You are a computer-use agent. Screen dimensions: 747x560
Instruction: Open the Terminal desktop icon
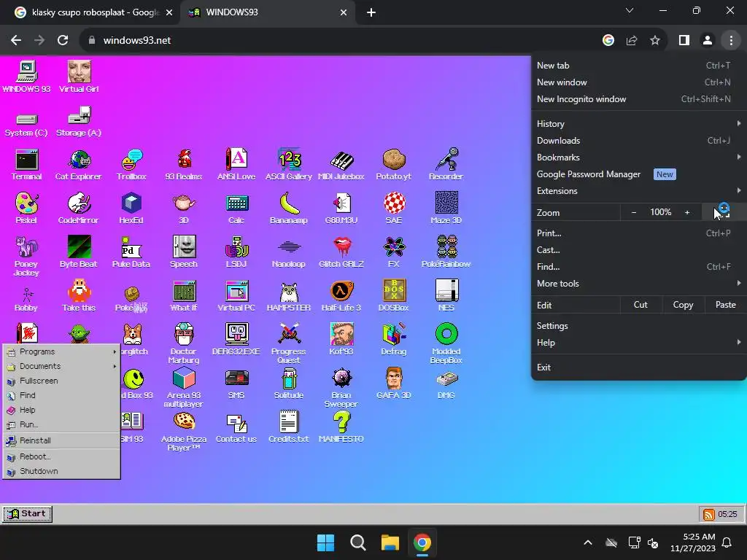[x=26, y=164]
